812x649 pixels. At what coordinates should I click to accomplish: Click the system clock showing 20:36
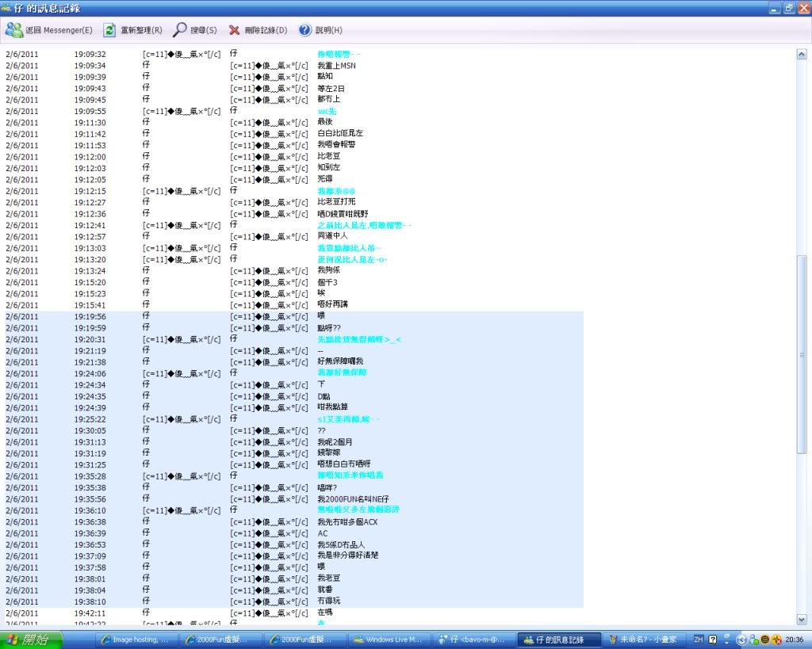(795, 639)
